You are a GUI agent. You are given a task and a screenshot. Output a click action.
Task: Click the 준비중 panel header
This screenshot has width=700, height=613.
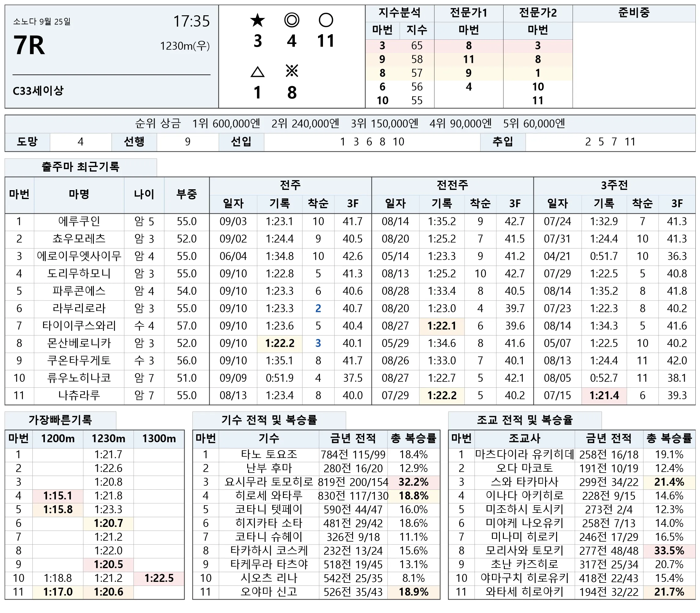click(634, 13)
